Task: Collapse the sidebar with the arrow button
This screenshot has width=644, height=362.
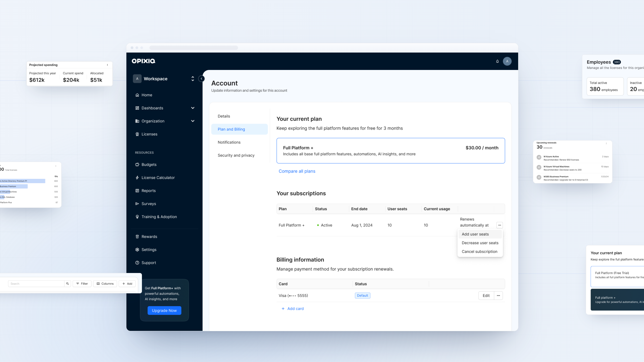Action: point(202,79)
